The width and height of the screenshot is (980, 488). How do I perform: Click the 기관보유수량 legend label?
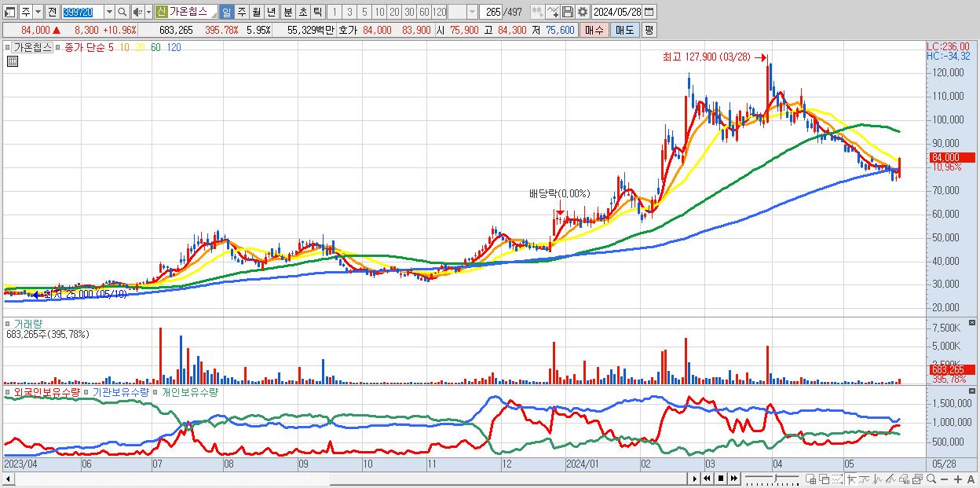tap(121, 391)
